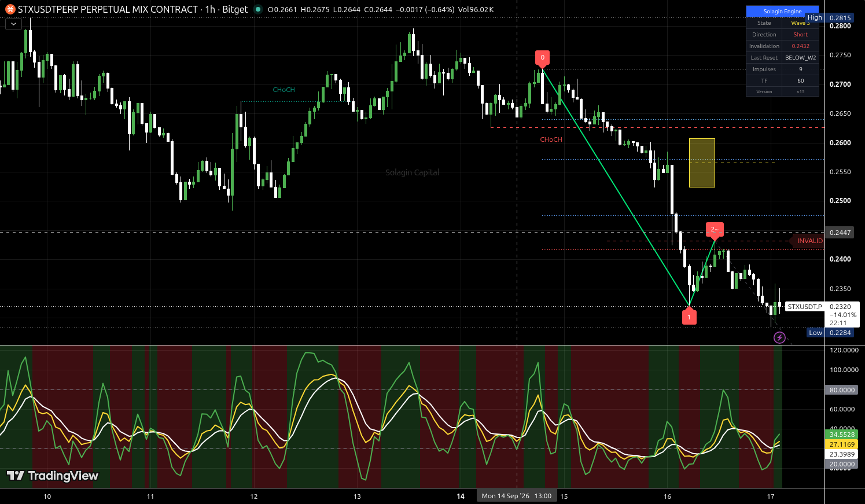Click the Impulses value 9
The height and width of the screenshot is (504, 865).
[800, 69]
